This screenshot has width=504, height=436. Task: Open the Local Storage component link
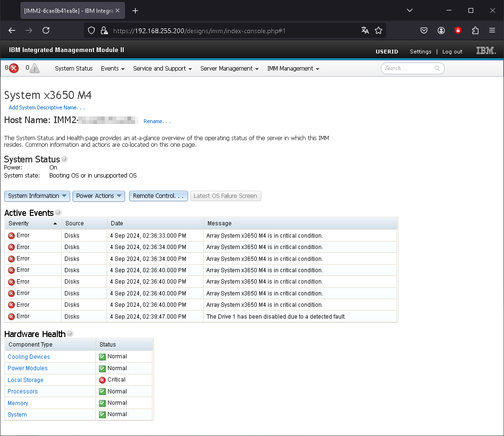coord(26,380)
